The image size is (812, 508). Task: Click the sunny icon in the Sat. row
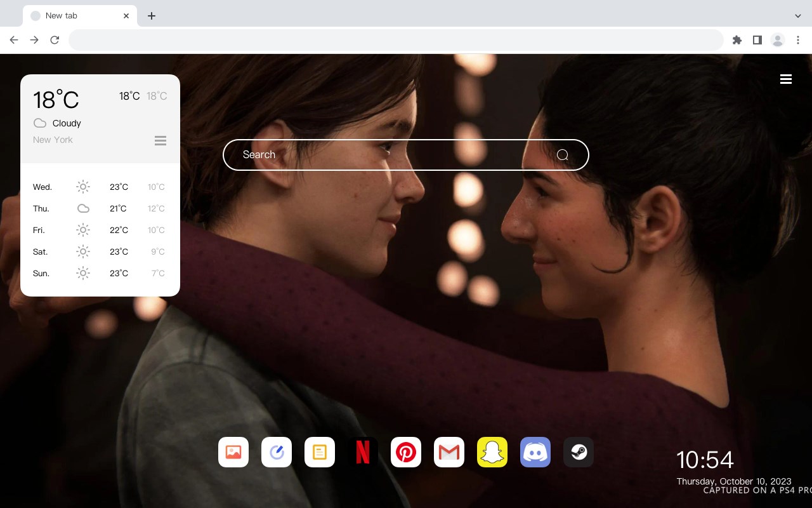83,251
